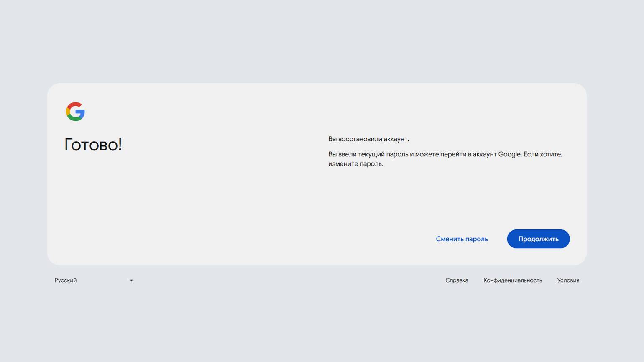The height and width of the screenshot is (362, 644).
Task: Open the Условия footer link
Action: (x=568, y=280)
